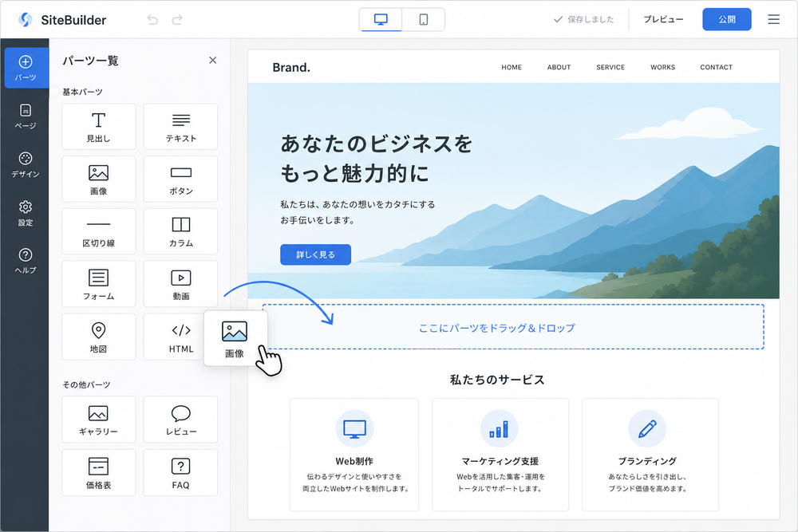Screen dimensions: 798x532
Task: Click the Web制作 monitor icon
Action: pos(355,429)
